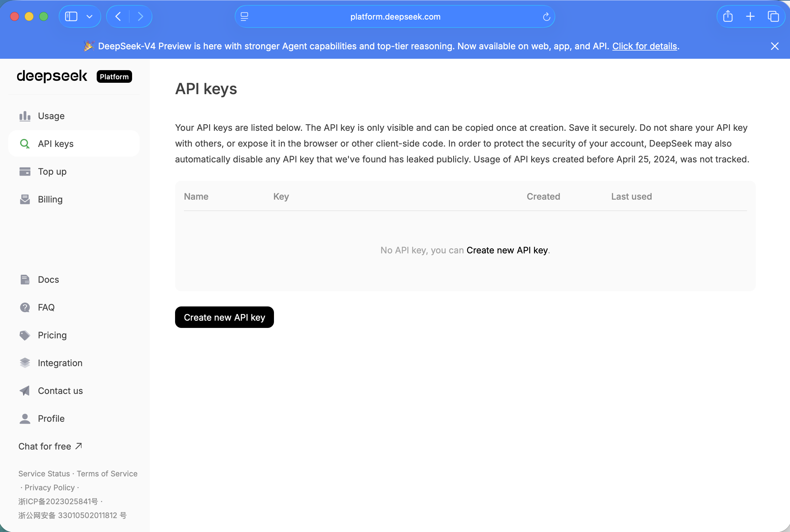Click the Platform badge
The image size is (790, 532).
(114, 77)
